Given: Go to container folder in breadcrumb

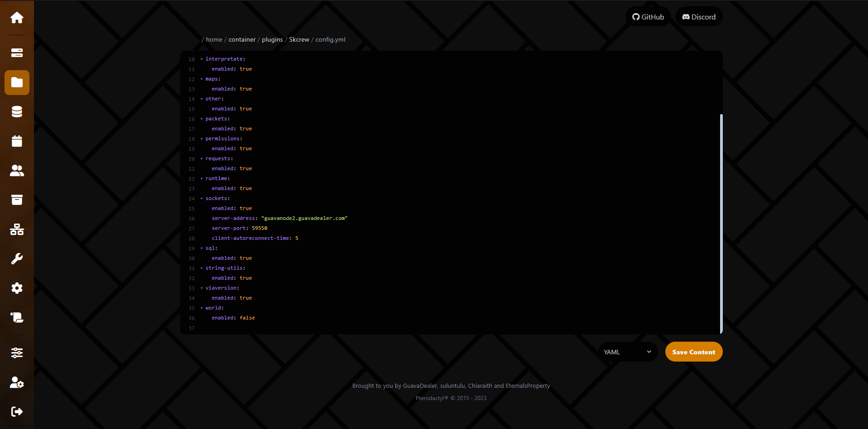Looking at the screenshot, I should [x=242, y=39].
